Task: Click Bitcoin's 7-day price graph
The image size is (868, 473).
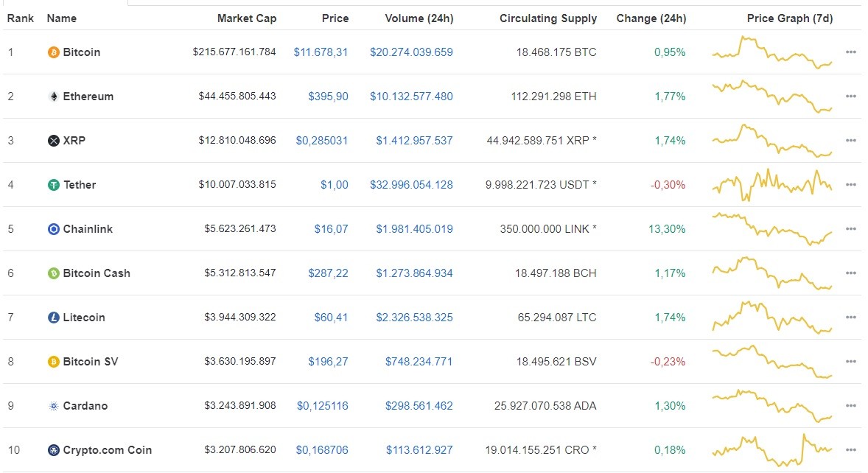Action: [771, 52]
